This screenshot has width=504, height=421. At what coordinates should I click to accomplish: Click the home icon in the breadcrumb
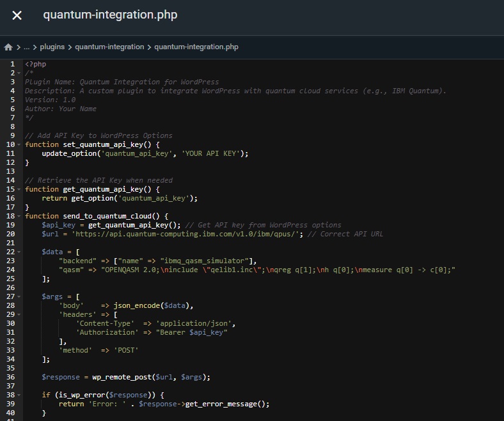click(8, 47)
